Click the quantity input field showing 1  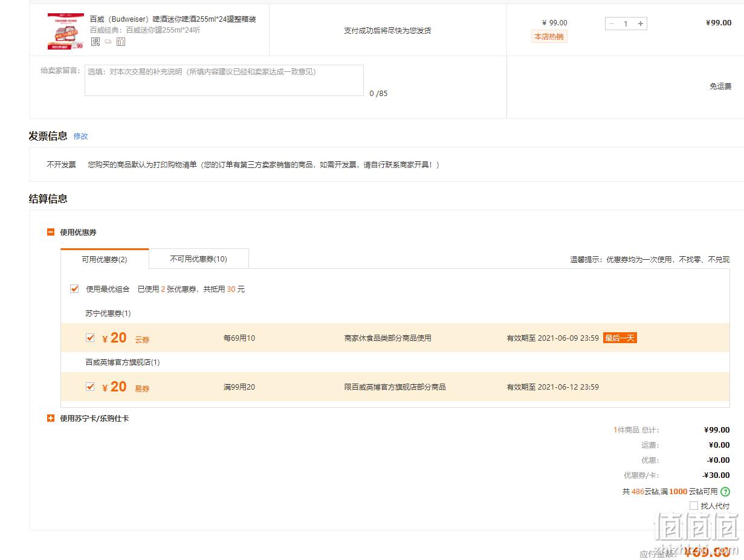coord(626,24)
